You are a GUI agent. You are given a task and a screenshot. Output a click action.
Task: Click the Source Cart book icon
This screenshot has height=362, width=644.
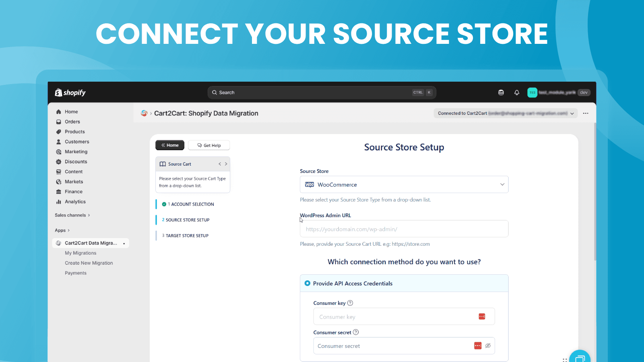coord(163,164)
